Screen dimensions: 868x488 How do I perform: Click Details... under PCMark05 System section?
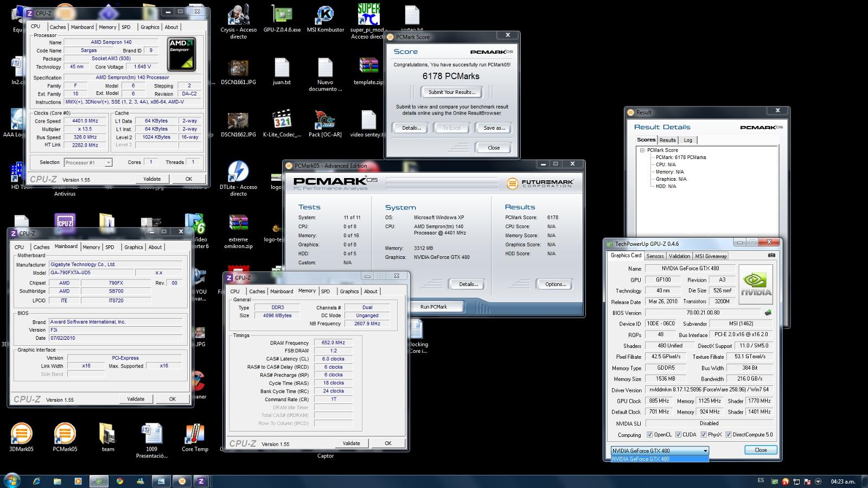[469, 284]
